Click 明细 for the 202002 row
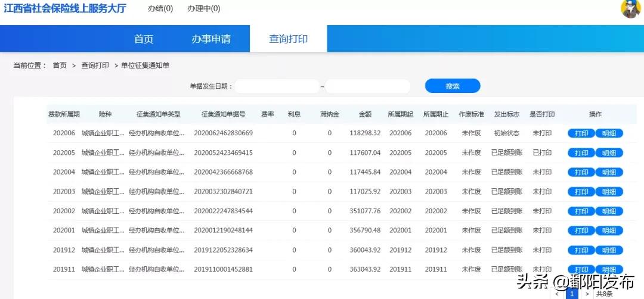 coord(609,211)
